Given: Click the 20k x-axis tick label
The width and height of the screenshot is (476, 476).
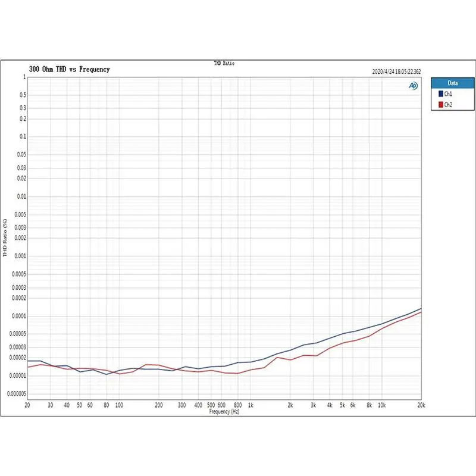Looking at the screenshot, I should (421, 405).
